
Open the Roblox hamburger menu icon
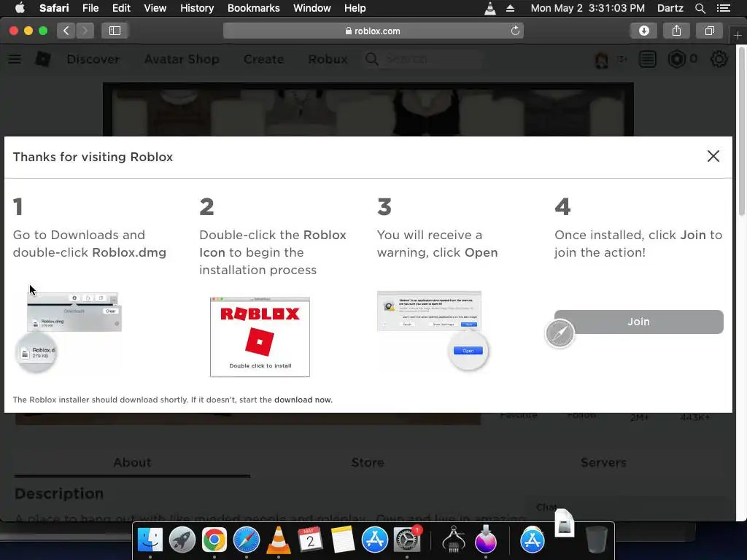click(x=15, y=59)
